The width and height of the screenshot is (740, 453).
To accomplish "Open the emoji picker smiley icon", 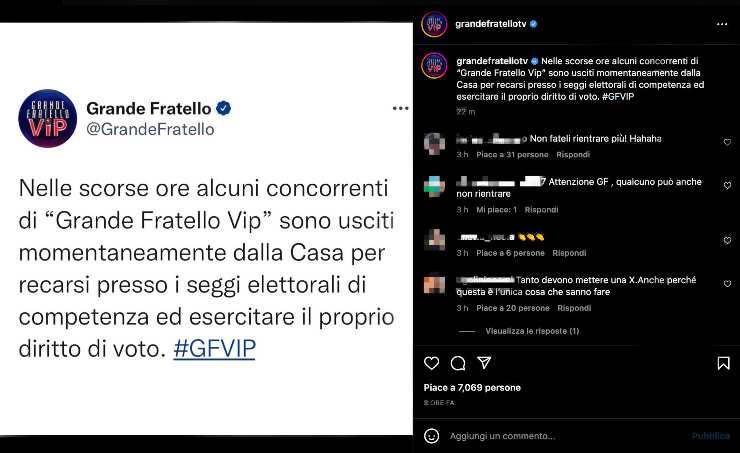I will 431,436.
